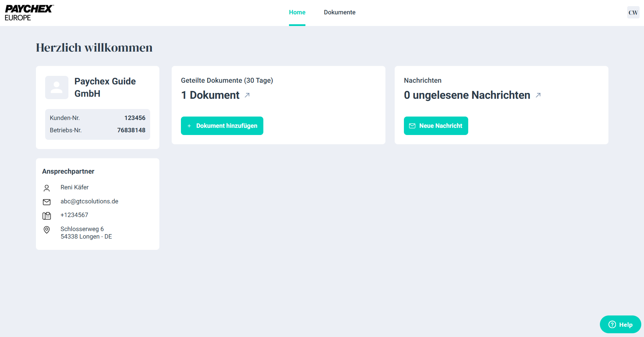The width and height of the screenshot is (644, 337).
Task: Click the email envelope icon
Action: (47, 202)
